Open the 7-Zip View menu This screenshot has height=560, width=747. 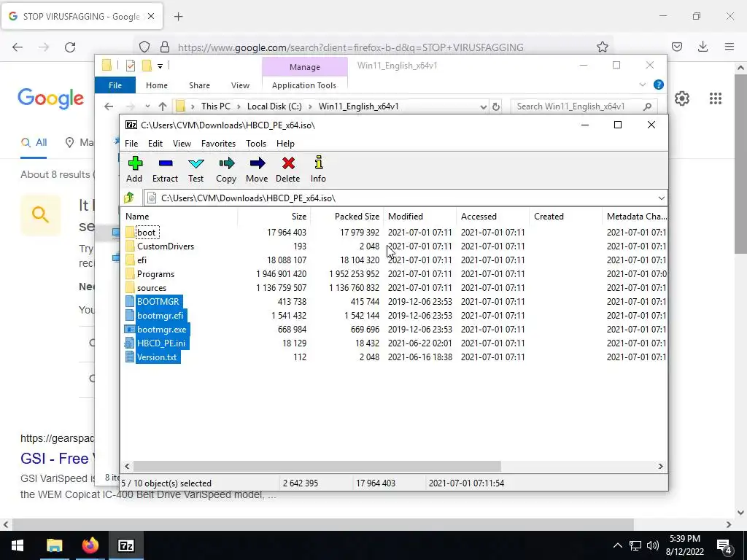click(182, 144)
